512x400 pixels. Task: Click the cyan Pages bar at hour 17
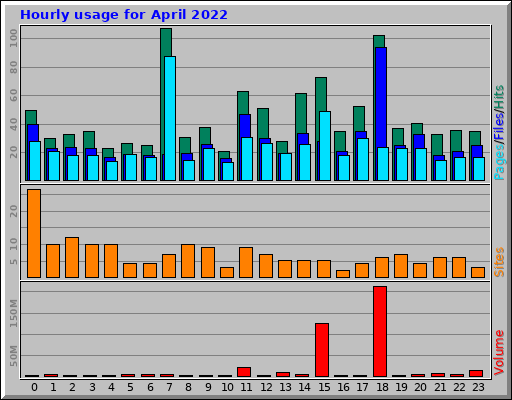click(x=363, y=160)
